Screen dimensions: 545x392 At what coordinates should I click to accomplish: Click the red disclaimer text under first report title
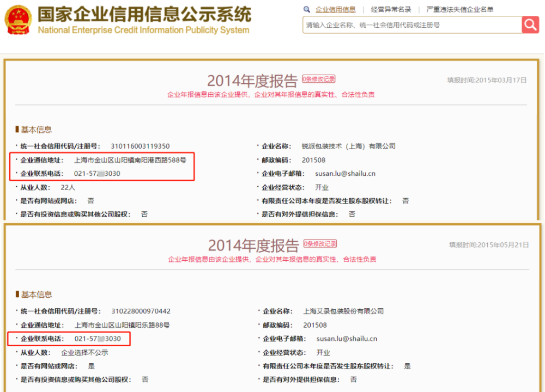(271, 94)
